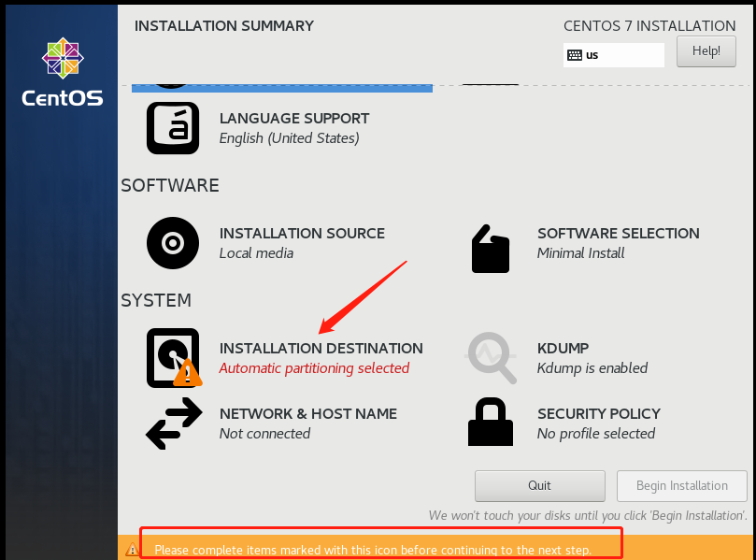Click the CENTOS 7 INSTALLATION title

point(649,26)
